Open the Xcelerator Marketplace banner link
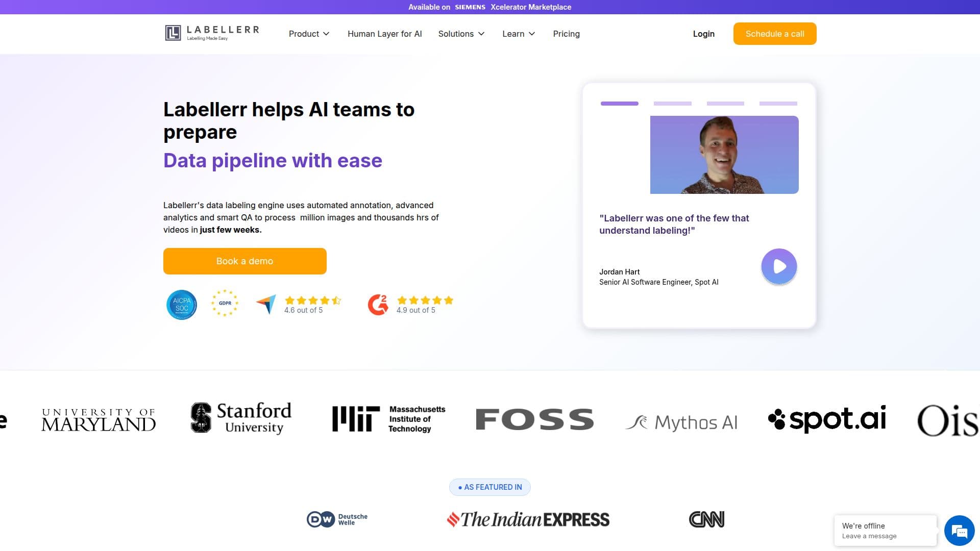The width and height of the screenshot is (980, 551). [x=531, y=7]
